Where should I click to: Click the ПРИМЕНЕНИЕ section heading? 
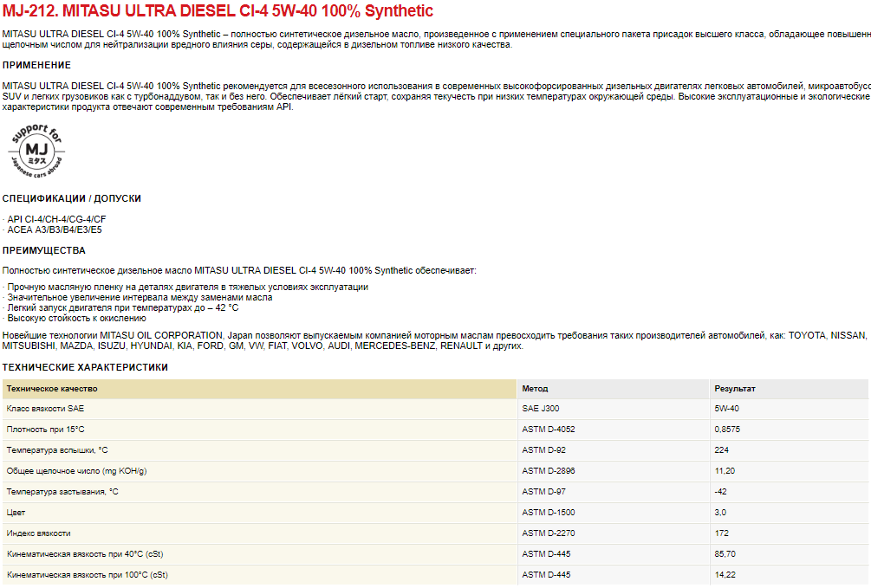click(36, 65)
